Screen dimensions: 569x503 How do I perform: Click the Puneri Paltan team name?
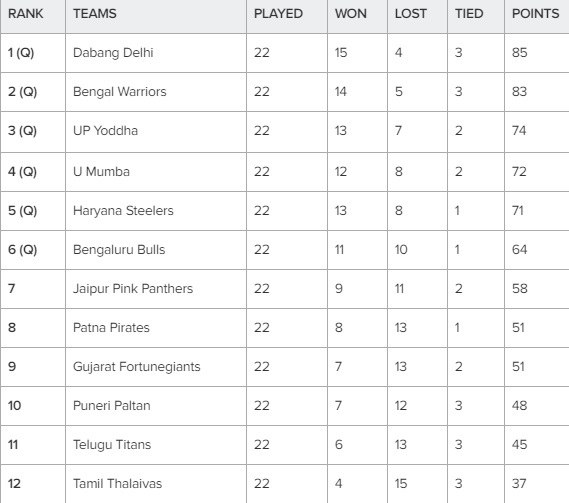pos(111,406)
